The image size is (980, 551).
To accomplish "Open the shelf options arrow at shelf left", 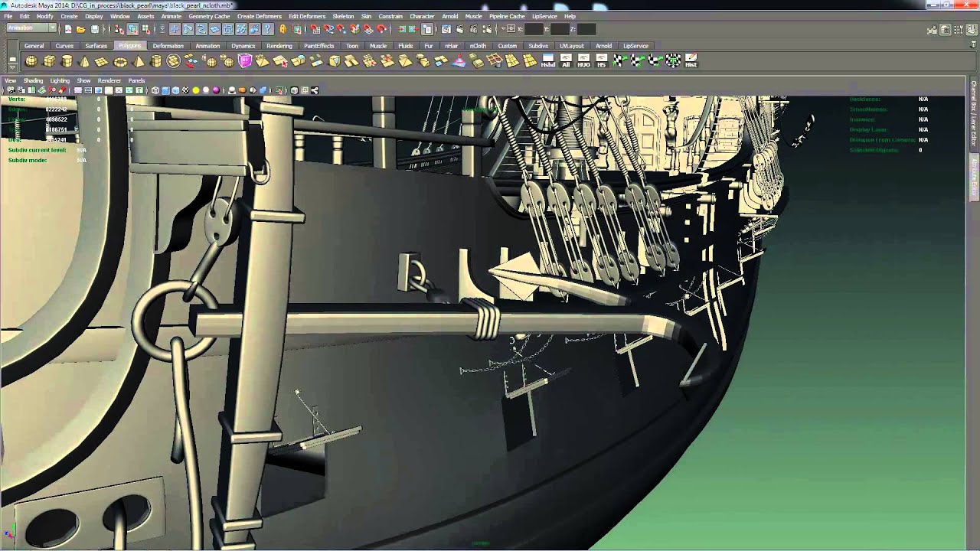I will 12,67.
